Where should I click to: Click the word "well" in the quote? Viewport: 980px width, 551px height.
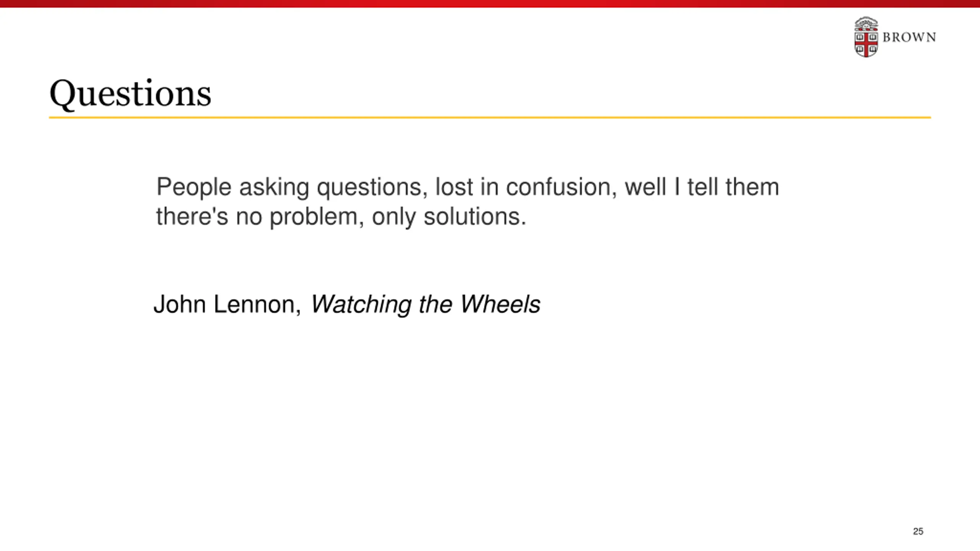pyautogui.click(x=645, y=187)
